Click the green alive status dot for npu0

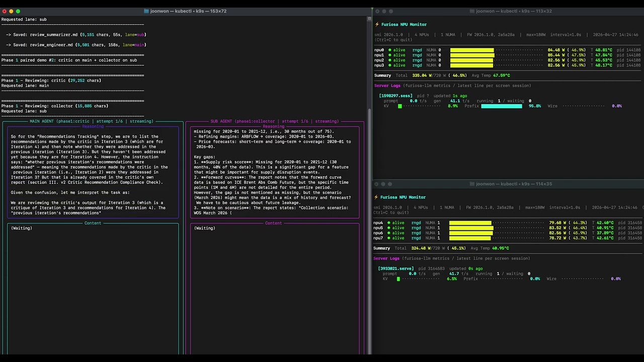click(x=389, y=50)
